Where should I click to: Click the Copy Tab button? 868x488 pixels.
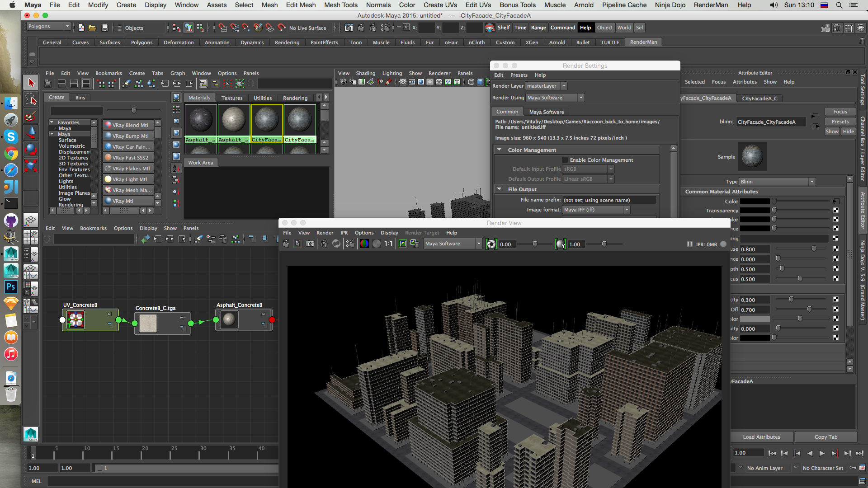pos(826,437)
